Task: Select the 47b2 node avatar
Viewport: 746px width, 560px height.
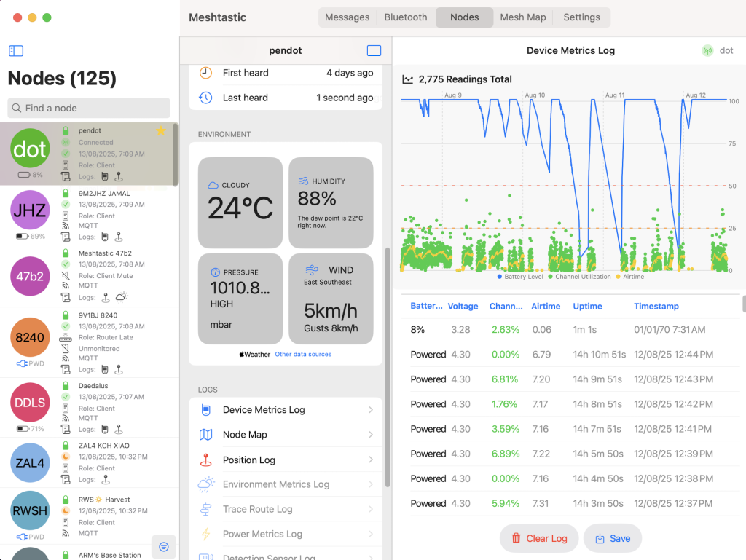Action: tap(29, 276)
